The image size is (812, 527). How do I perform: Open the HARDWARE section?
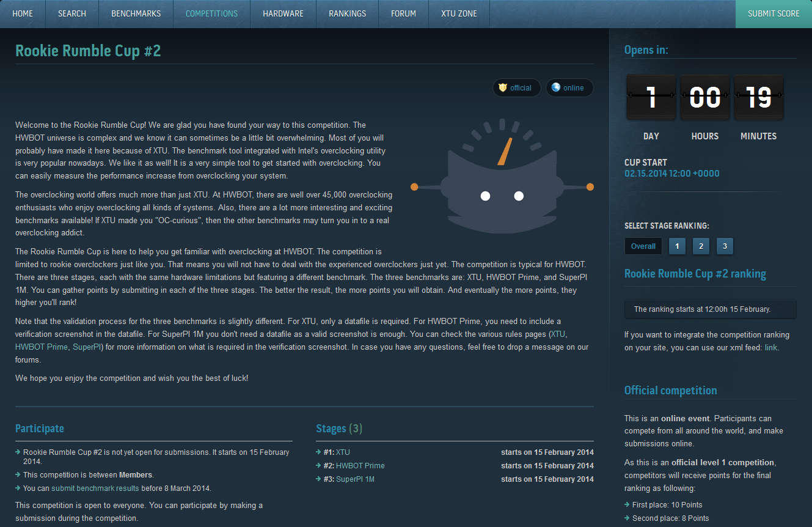click(x=283, y=13)
